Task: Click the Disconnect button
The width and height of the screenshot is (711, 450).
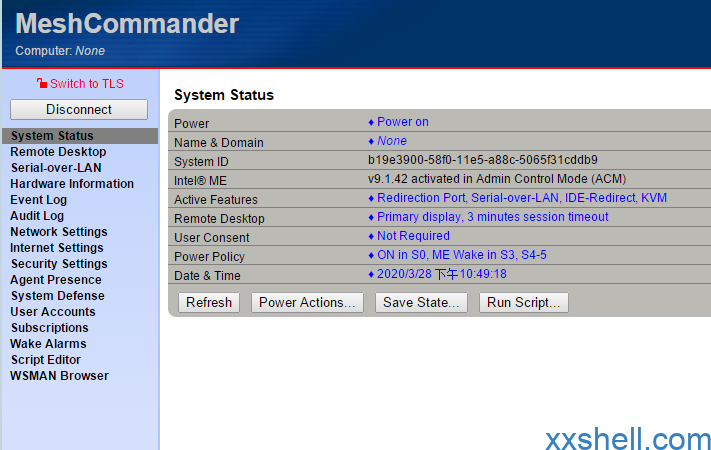Action: tap(79, 109)
